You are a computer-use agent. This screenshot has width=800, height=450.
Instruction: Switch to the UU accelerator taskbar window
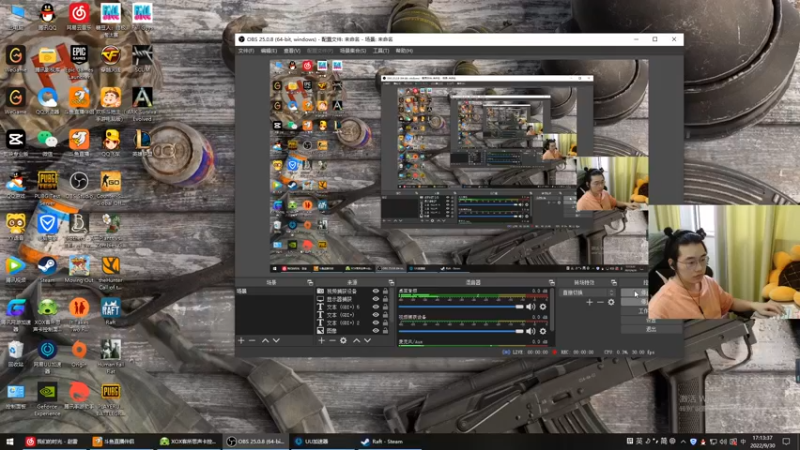pos(322,442)
